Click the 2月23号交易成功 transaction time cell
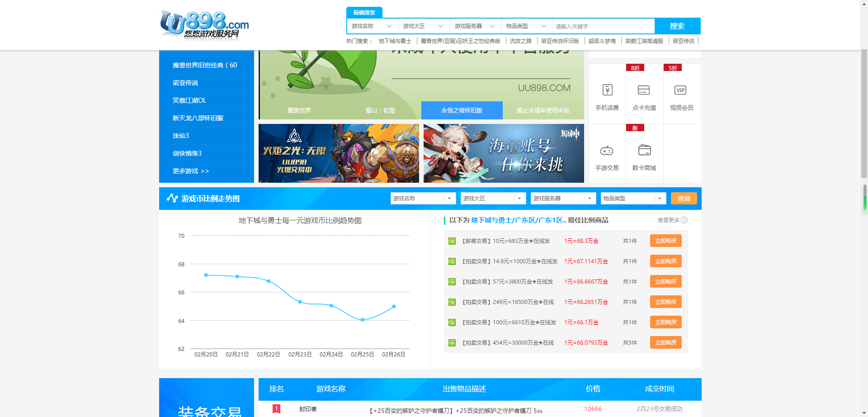This screenshot has height=417, width=868. click(659, 409)
